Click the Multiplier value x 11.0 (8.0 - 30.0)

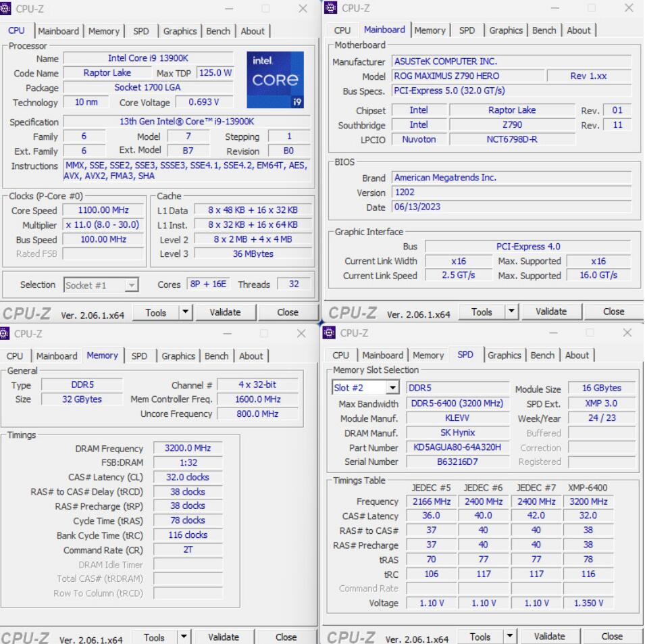103,224
